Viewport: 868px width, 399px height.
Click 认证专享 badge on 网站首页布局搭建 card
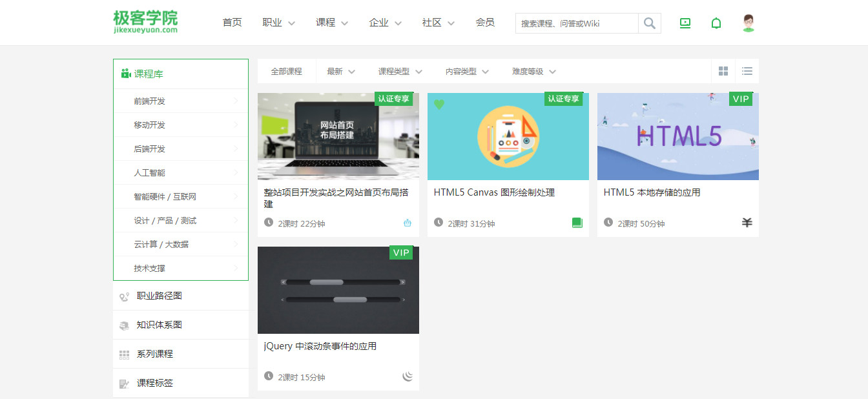coord(394,99)
